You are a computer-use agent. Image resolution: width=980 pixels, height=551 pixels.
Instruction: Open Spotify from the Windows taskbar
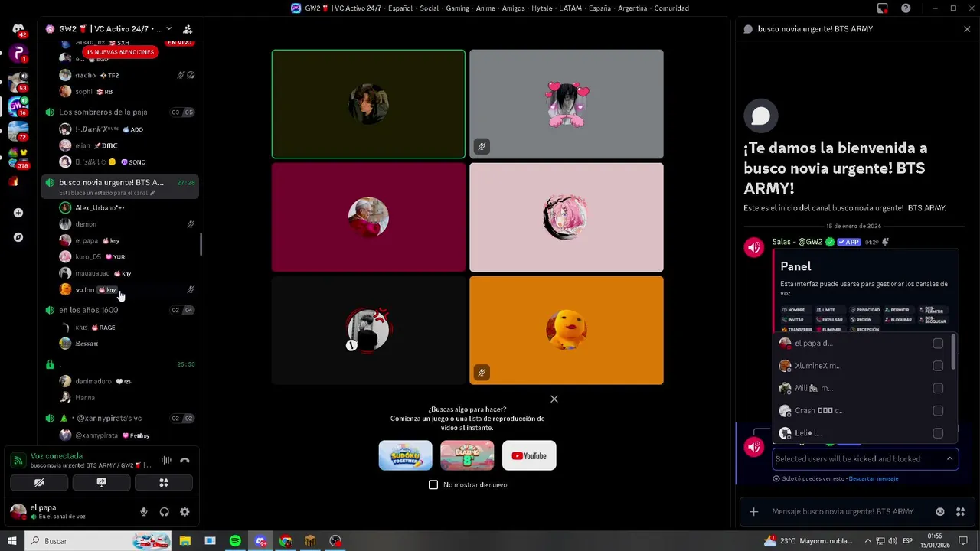(x=235, y=541)
